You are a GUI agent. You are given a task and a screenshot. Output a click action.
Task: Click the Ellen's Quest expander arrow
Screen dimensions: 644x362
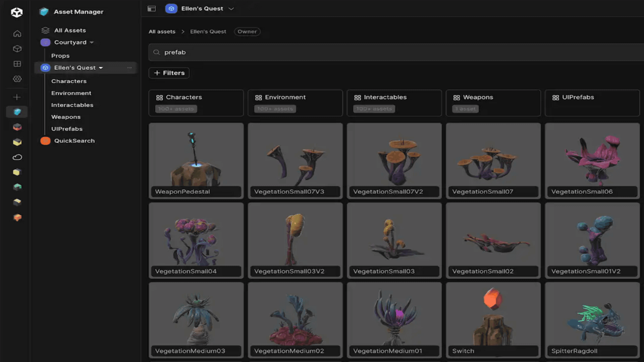(100, 68)
